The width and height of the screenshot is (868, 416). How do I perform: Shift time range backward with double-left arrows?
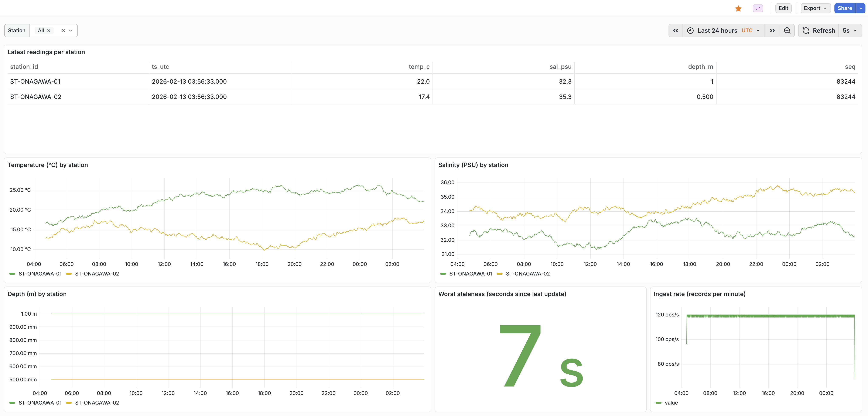tap(675, 31)
